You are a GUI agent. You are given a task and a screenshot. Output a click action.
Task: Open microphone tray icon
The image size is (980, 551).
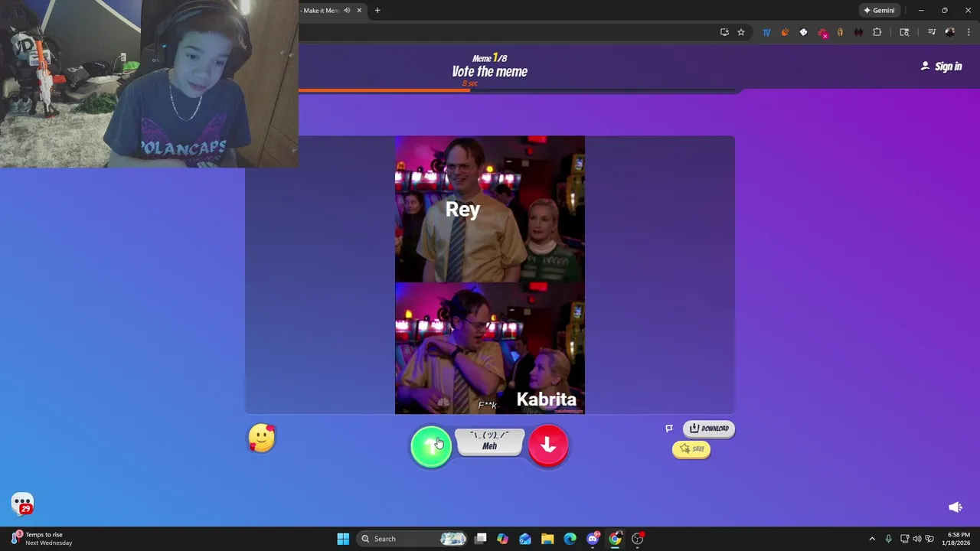pyautogui.click(x=888, y=539)
